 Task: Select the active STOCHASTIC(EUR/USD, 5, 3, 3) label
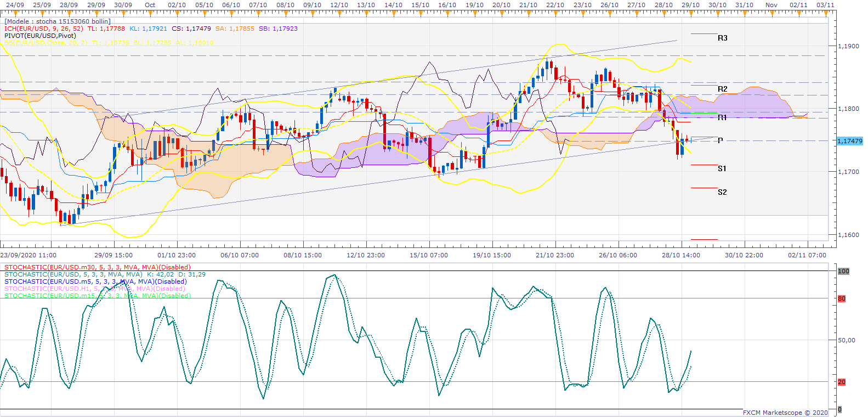pos(73,274)
